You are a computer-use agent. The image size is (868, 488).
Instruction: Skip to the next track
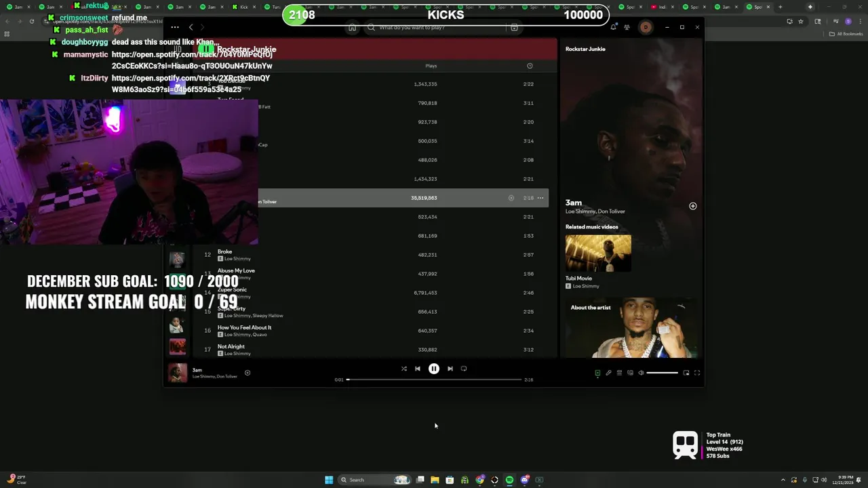(x=450, y=369)
